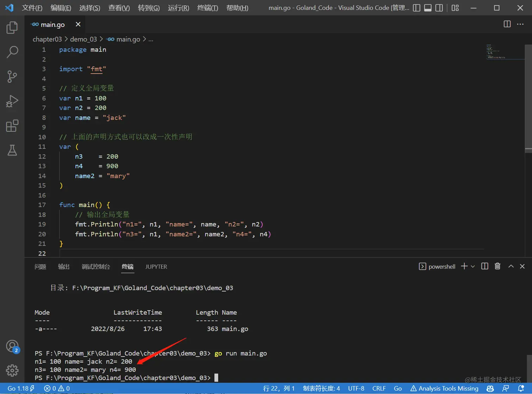Kill terminal with trash icon
The height and width of the screenshot is (394, 532).
(498, 266)
